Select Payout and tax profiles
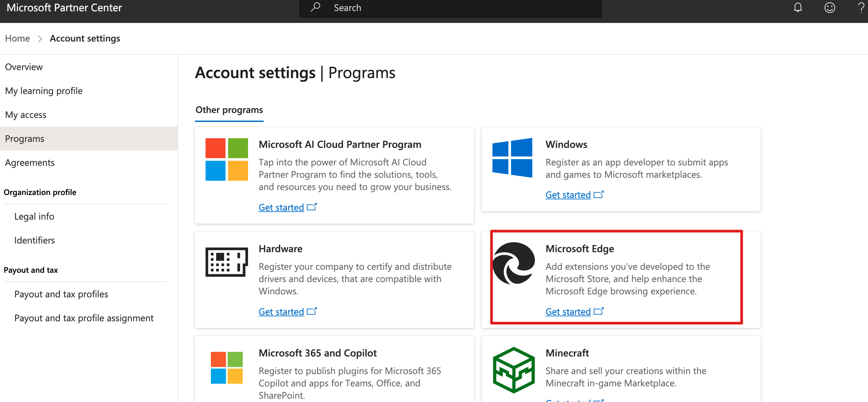This screenshot has height=402, width=868. click(61, 294)
